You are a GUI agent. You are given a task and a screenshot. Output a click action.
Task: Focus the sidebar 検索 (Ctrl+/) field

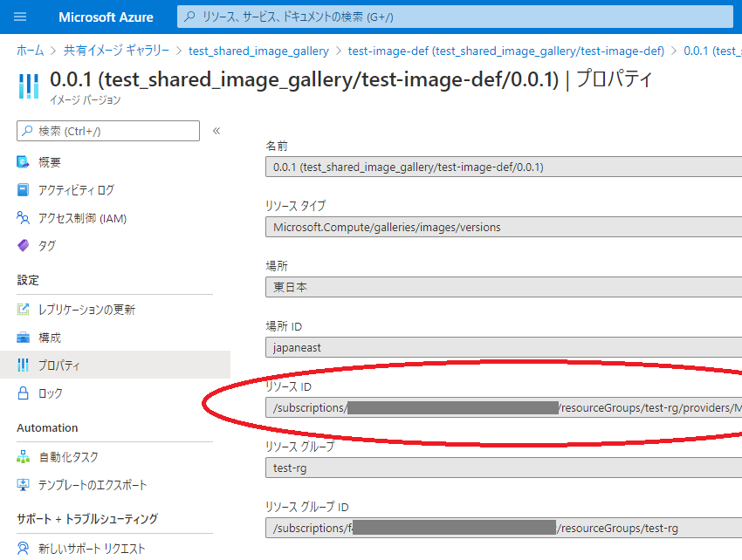[108, 131]
